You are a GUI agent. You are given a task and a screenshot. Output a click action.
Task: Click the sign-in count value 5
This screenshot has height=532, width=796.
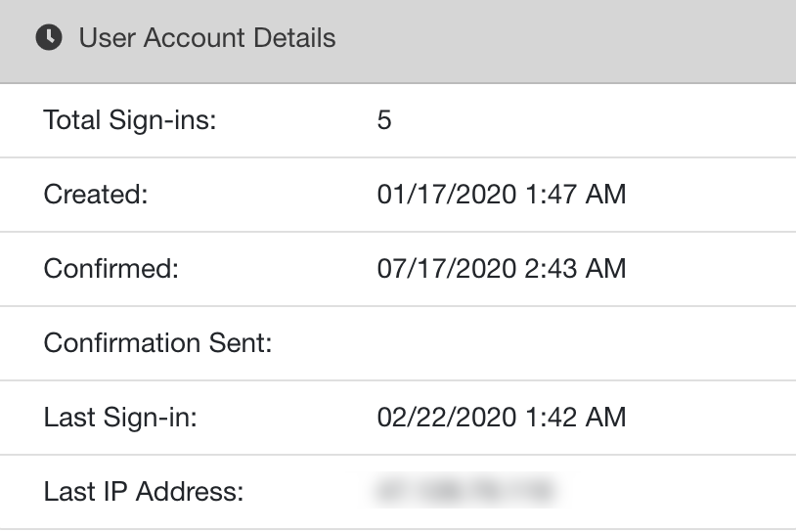coord(384,120)
